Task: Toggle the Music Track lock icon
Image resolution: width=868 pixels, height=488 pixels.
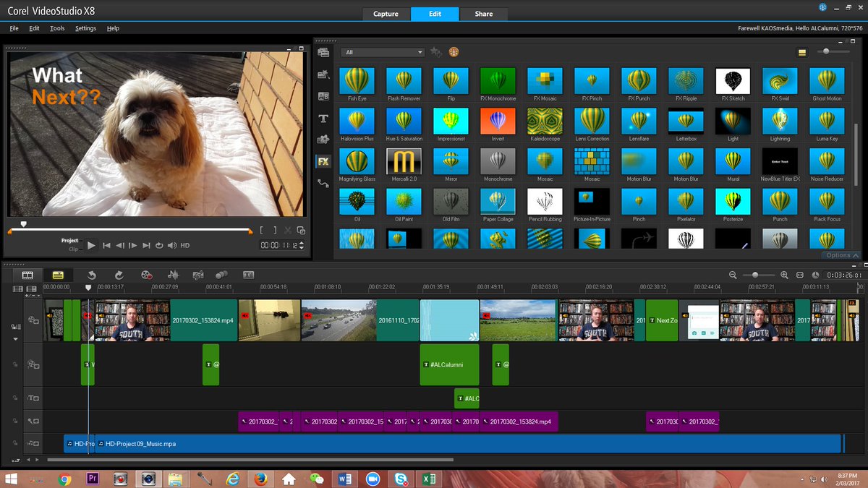Action: (x=14, y=444)
